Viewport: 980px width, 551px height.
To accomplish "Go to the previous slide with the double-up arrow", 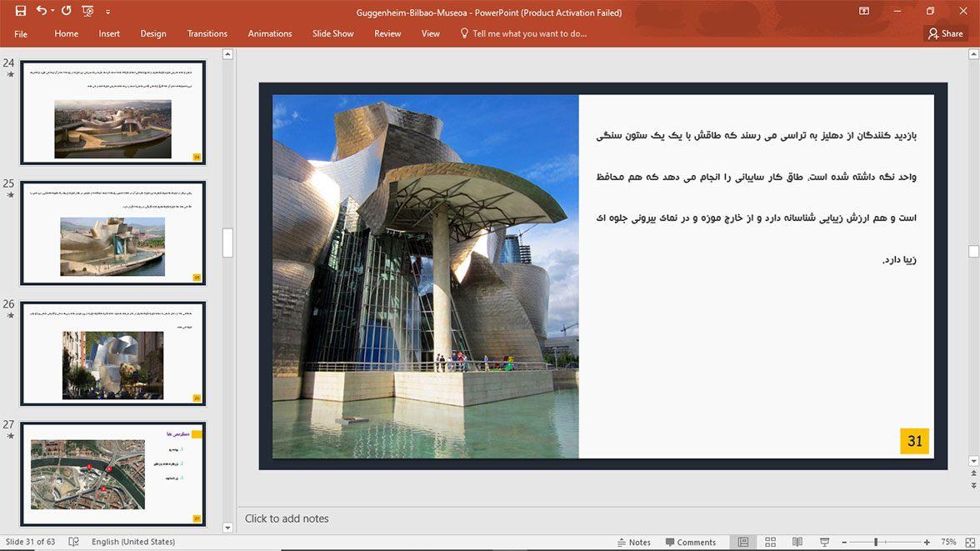I will 973,473.
